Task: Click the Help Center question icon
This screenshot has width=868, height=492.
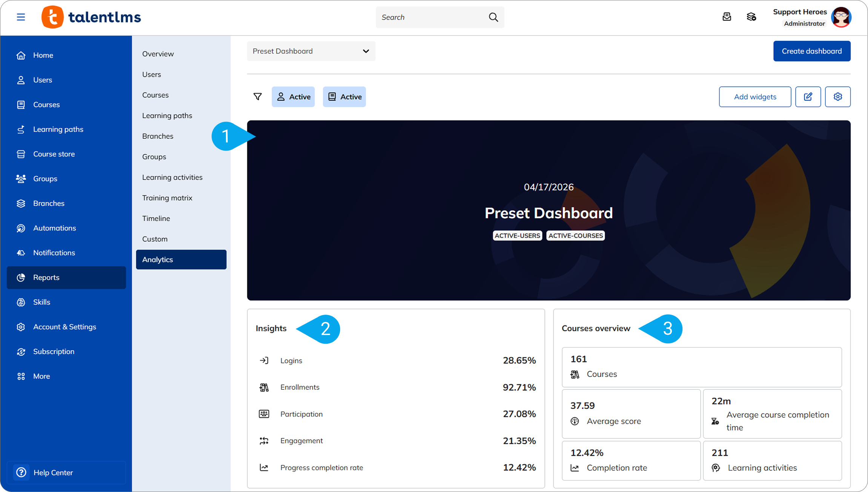Action: pyautogui.click(x=21, y=472)
